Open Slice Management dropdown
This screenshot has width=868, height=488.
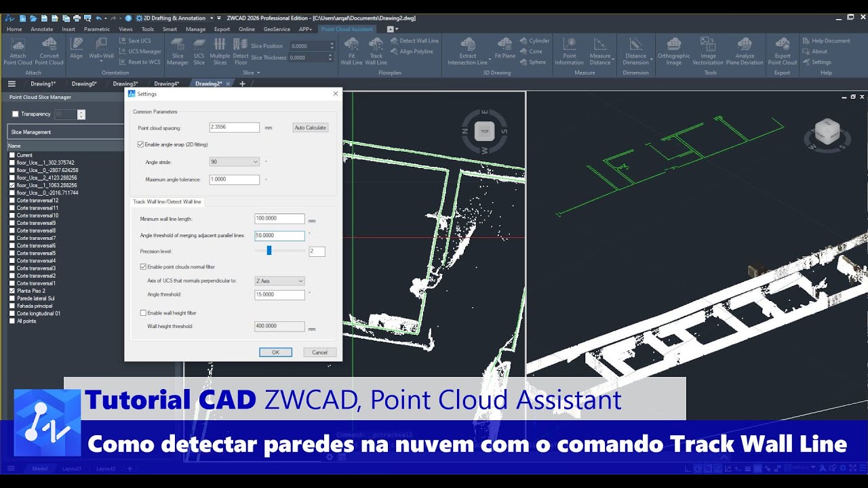(66, 132)
